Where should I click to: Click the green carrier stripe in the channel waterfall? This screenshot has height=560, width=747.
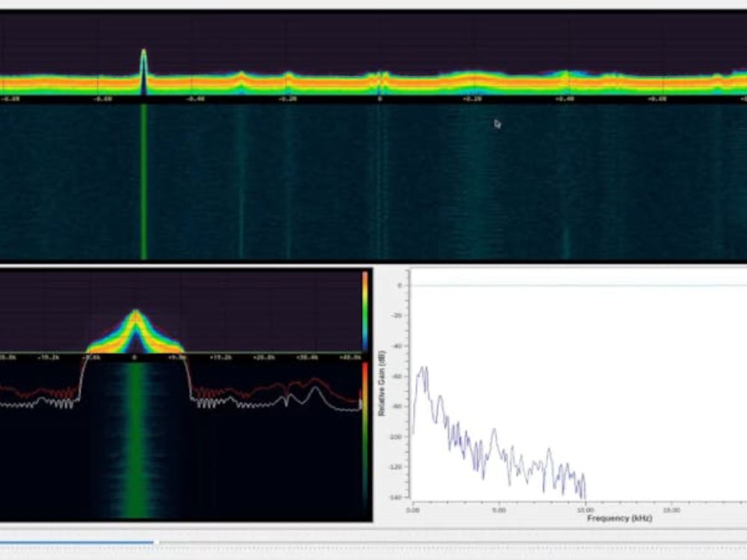point(136,441)
